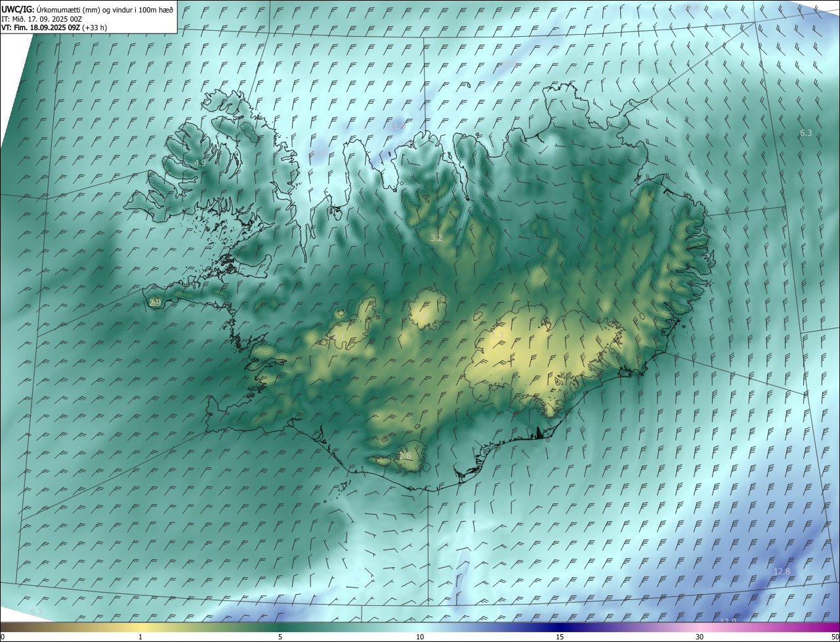Image resolution: width=840 pixels, height=642 pixels.
Task: Click the 10 tick on the color scale
Action: point(420,637)
